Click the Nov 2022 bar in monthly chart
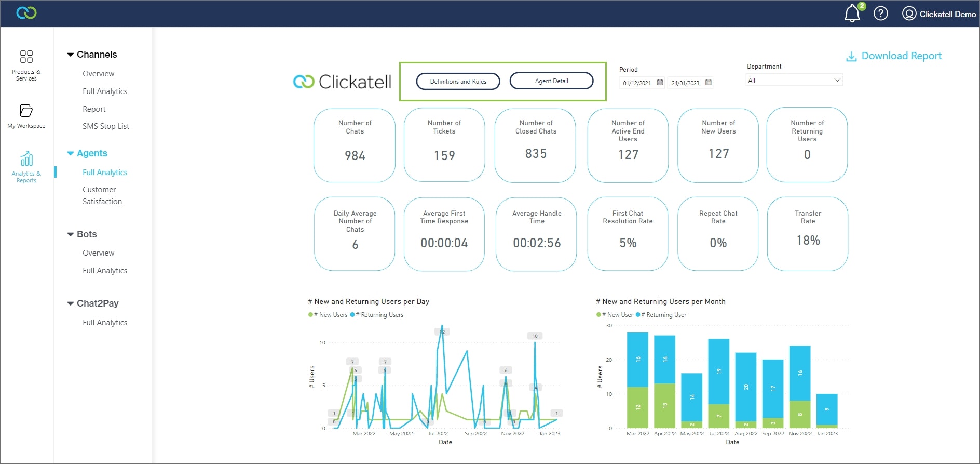 pyautogui.click(x=800, y=387)
